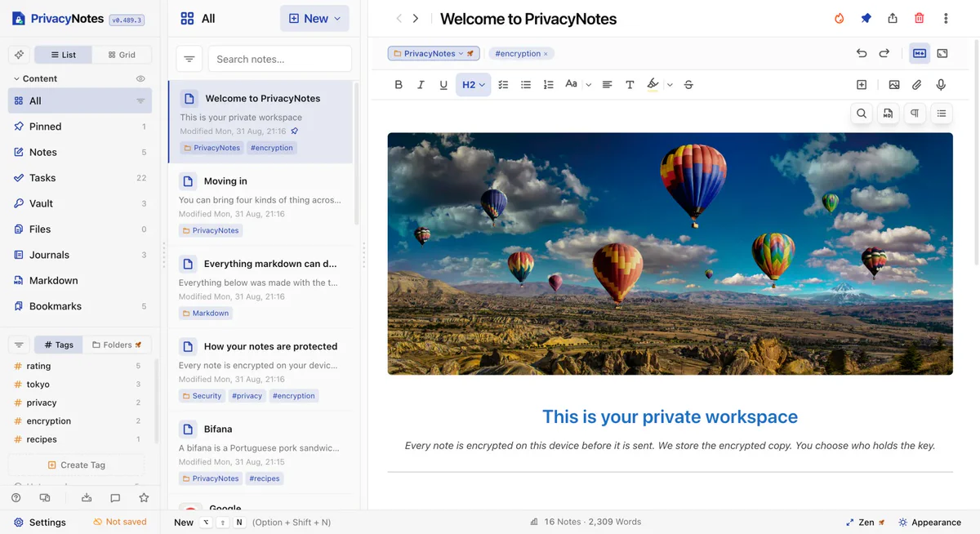Switch to the Tags tab
Screen dimensions: 980x534
coord(58,345)
